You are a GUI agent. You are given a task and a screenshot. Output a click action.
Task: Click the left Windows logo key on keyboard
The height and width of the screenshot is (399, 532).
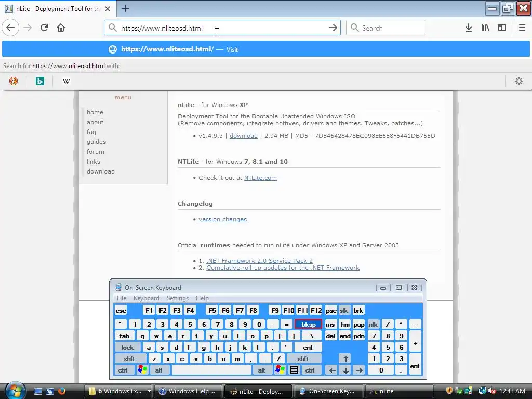(142, 370)
